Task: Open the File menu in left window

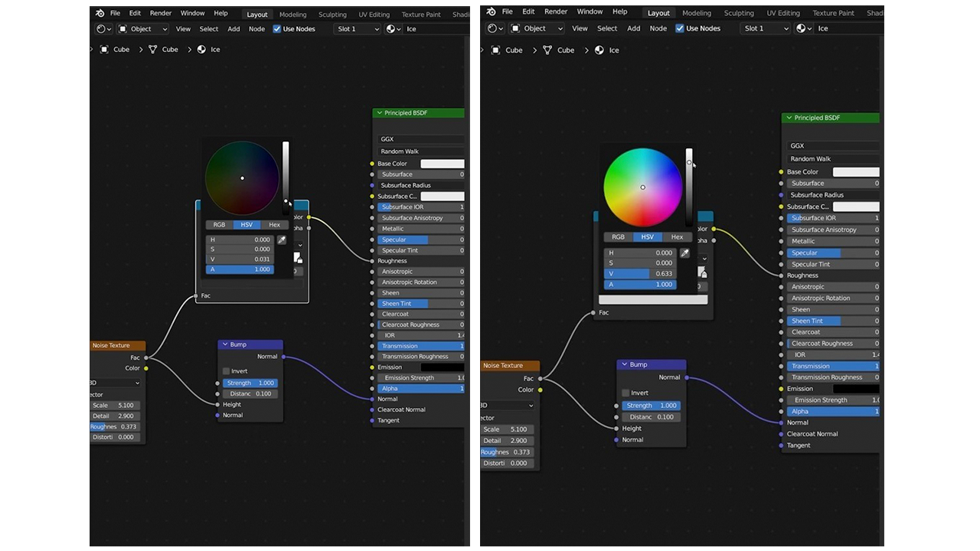Action: tap(115, 13)
